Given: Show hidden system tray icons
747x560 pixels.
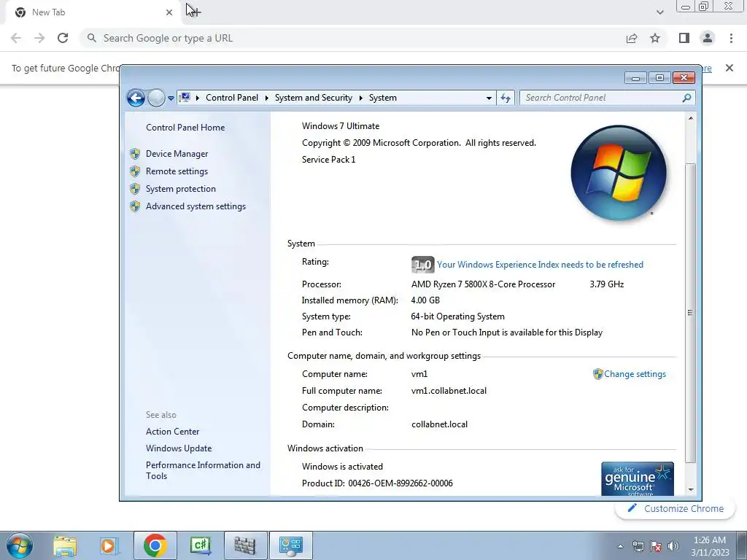Looking at the screenshot, I should coord(620,546).
